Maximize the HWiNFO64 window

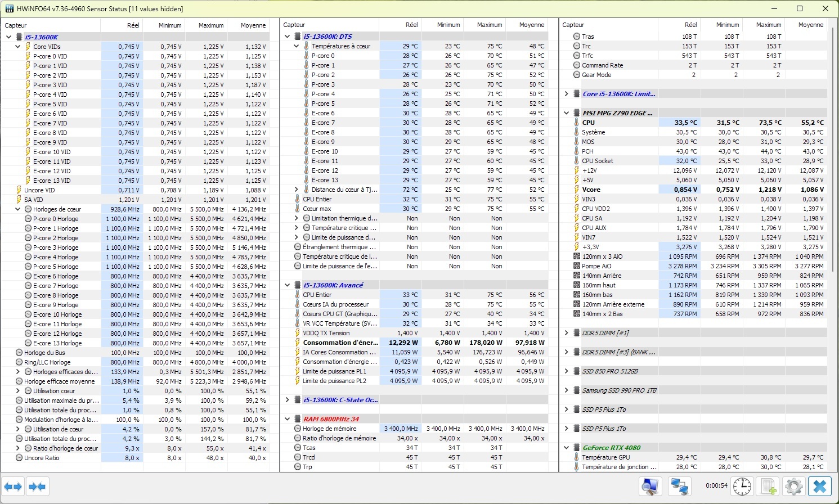tap(800, 8)
